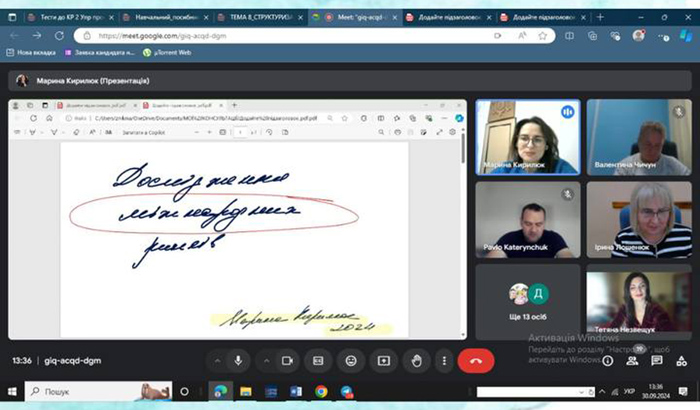Open browser essentials heart icon
Image resolution: width=700 pixels, height=410 pixels.
pos(615,36)
